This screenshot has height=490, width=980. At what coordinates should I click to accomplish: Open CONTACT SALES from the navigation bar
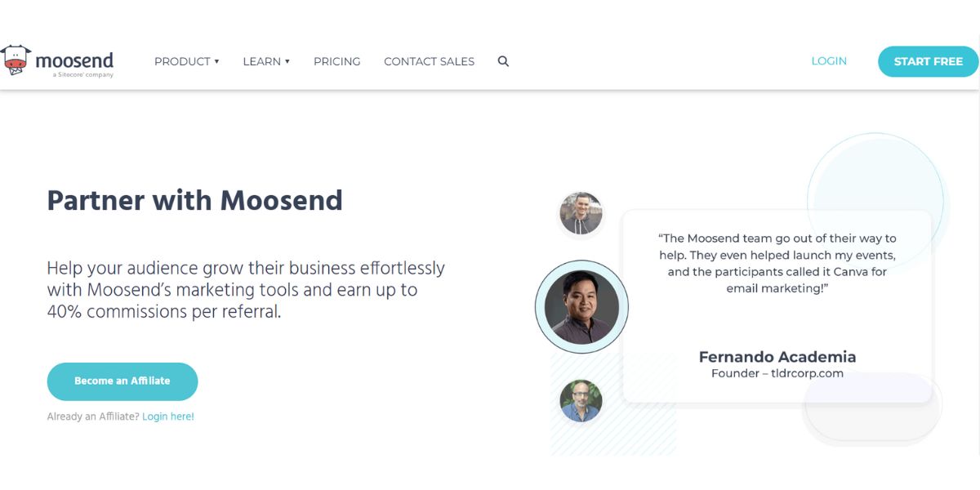pos(429,61)
